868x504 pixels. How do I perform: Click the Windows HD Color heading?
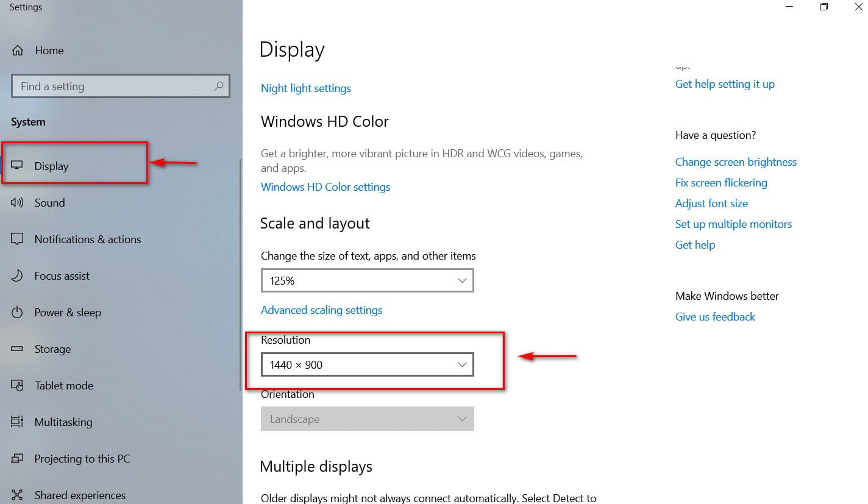click(x=324, y=121)
